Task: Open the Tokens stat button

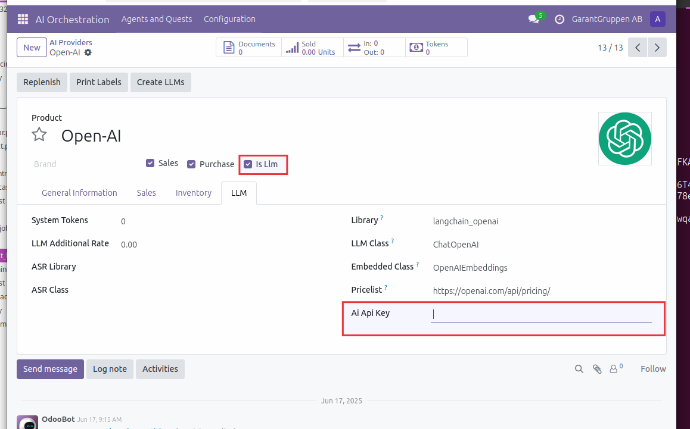Action: point(436,48)
